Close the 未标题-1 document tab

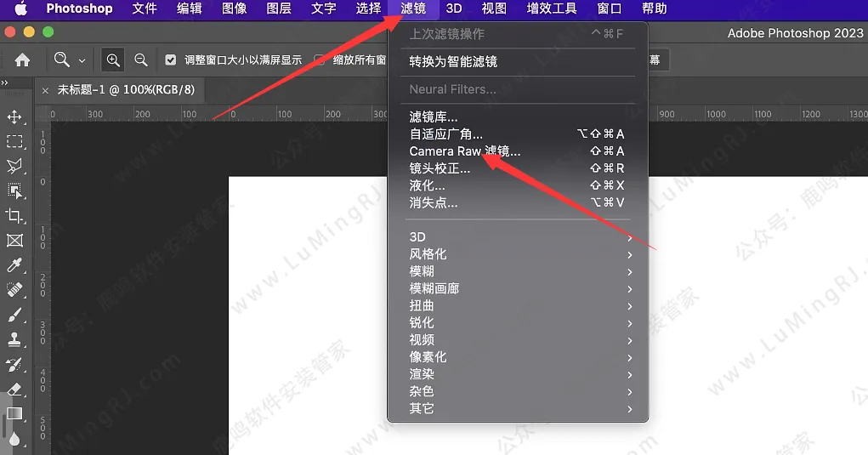coord(45,90)
